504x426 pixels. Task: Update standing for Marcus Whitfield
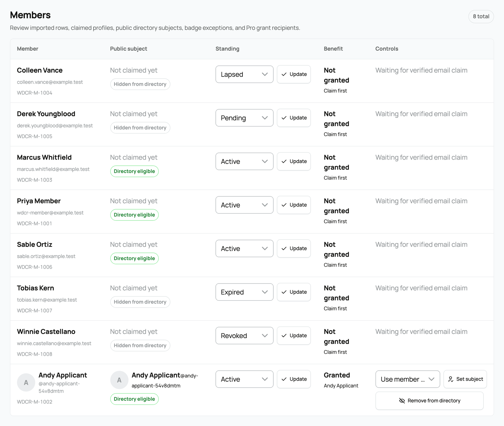294,161
